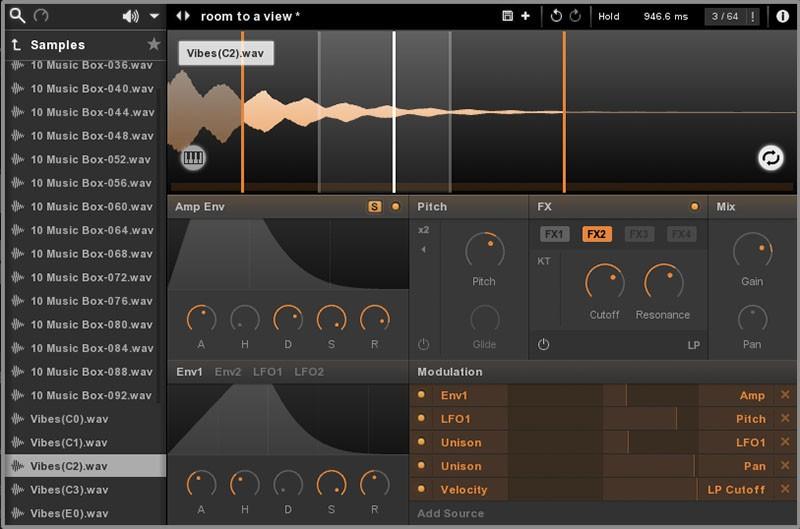Go up a folder from Samples
This screenshot has height=529, width=800.
[x=15, y=45]
